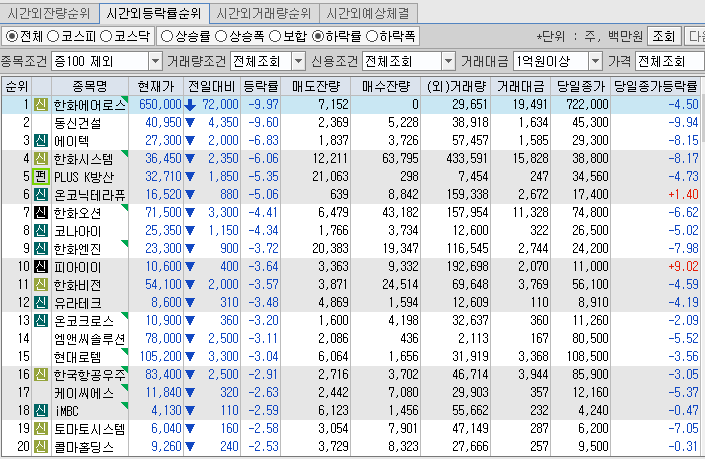This screenshot has height=459, width=705.
Task: Click the 신 badge beside 한화시스템
Action: [x=40, y=159]
